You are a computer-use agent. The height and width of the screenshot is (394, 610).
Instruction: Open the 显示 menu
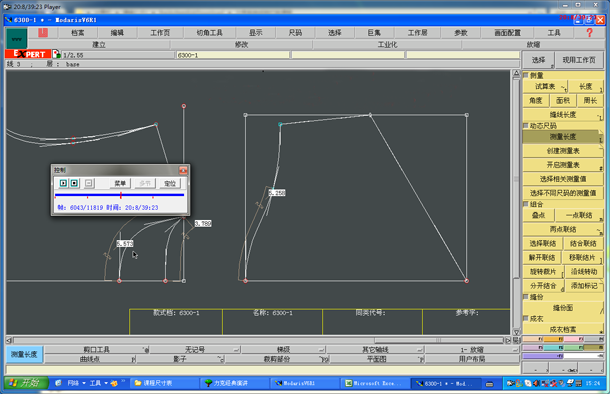click(x=256, y=33)
